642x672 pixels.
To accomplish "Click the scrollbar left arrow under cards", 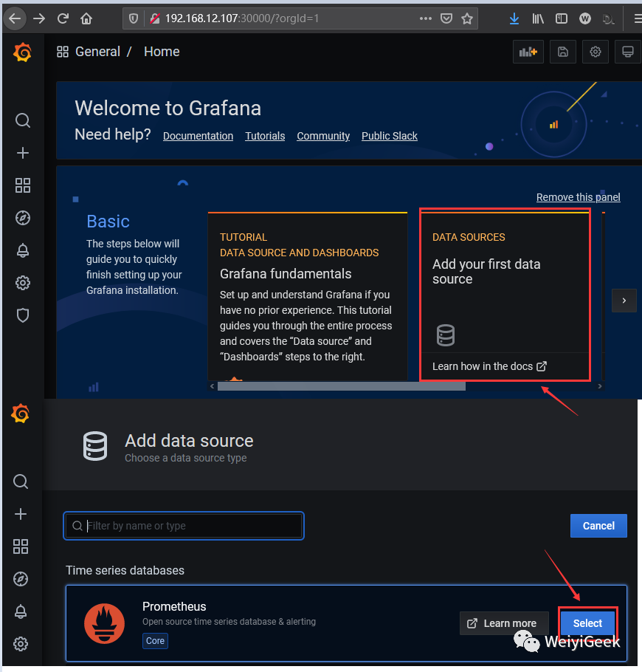I will (x=212, y=386).
